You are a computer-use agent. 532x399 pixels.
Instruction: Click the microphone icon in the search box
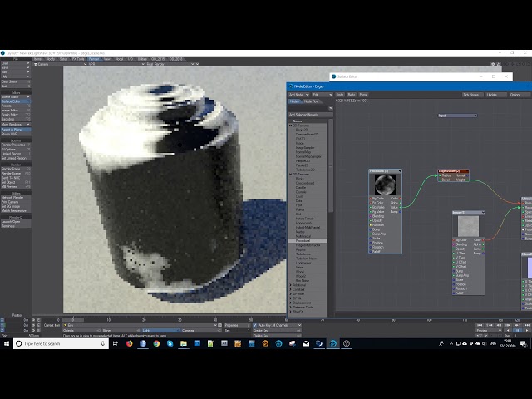coord(103,343)
